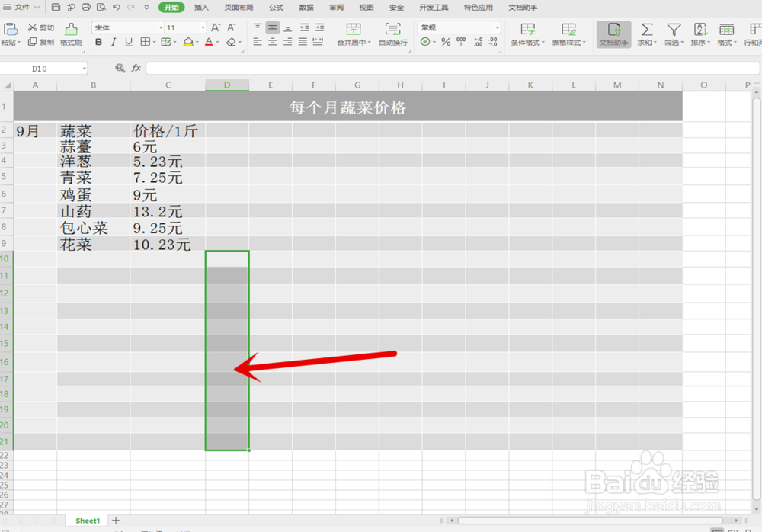Align text right
Image resolution: width=762 pixels, height=532 pixels.
point(288,43)
